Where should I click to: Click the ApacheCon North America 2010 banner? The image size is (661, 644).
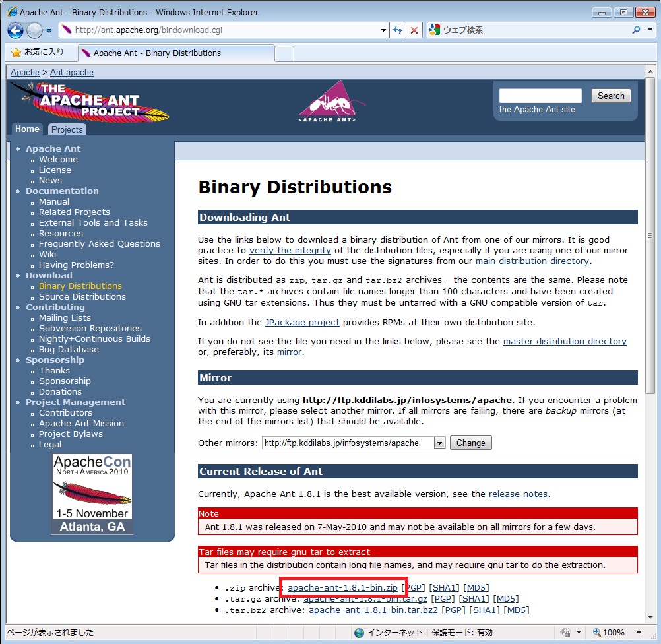[x=92, y=494]
